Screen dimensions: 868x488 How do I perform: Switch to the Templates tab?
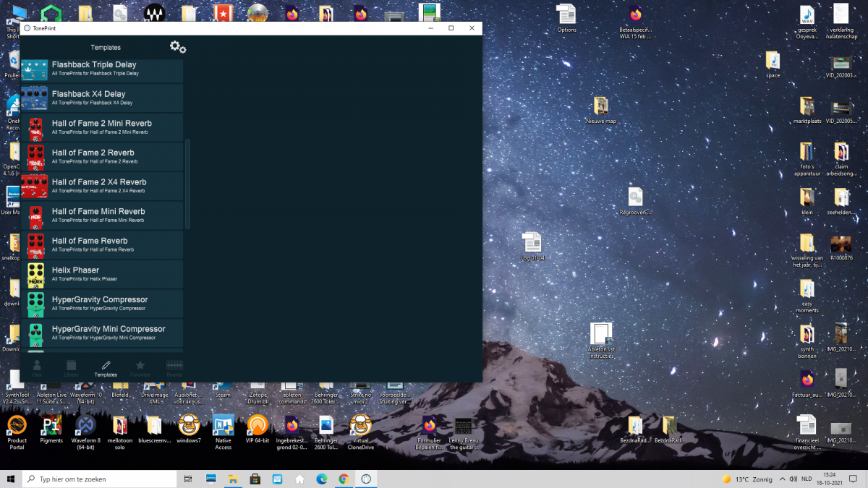coord(106,369)
